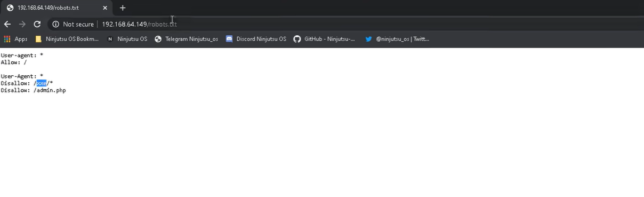Open Ninjutsu OS Bookmarks folder
Viewport: 644px width, 197px height.
[x=67, y=39]
